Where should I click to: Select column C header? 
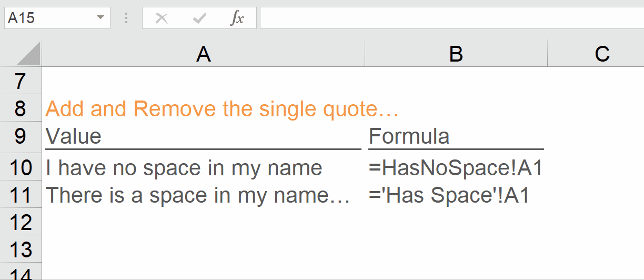pos(602,54)
